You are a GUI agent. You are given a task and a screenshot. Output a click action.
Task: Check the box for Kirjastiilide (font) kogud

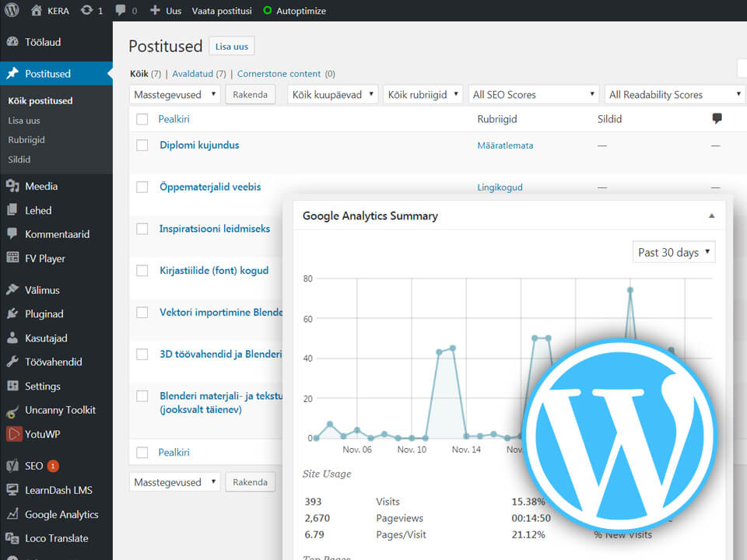pos(142,271)
